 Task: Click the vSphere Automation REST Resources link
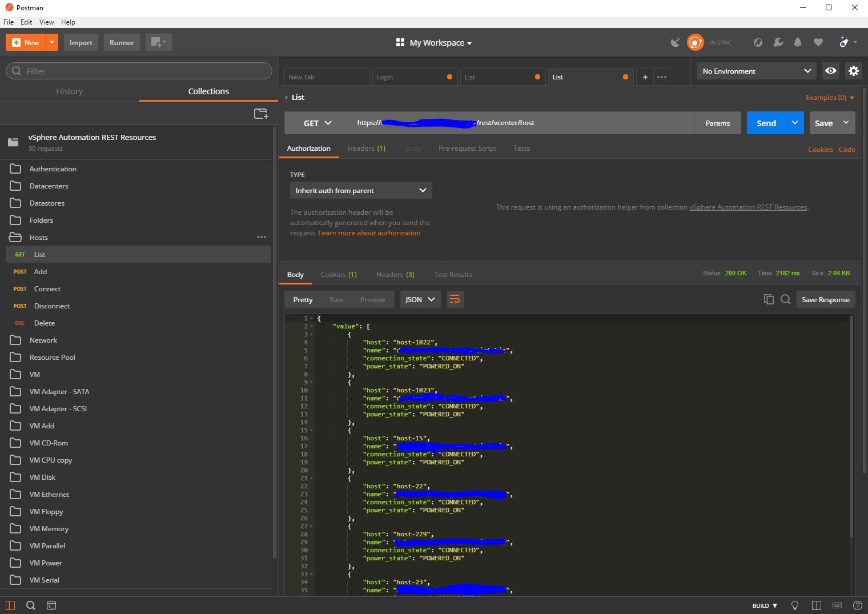[x=748, y=207]
